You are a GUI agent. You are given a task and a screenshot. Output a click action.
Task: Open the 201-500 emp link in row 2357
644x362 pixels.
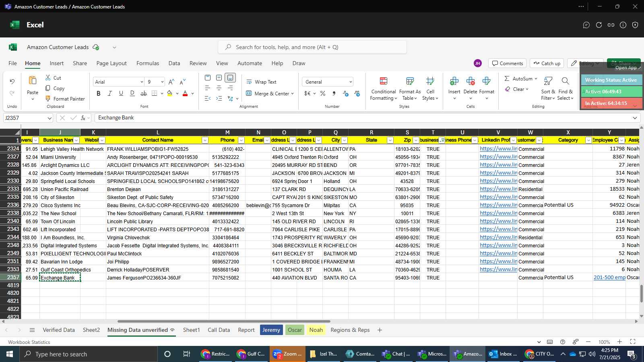tap(609, 277)
